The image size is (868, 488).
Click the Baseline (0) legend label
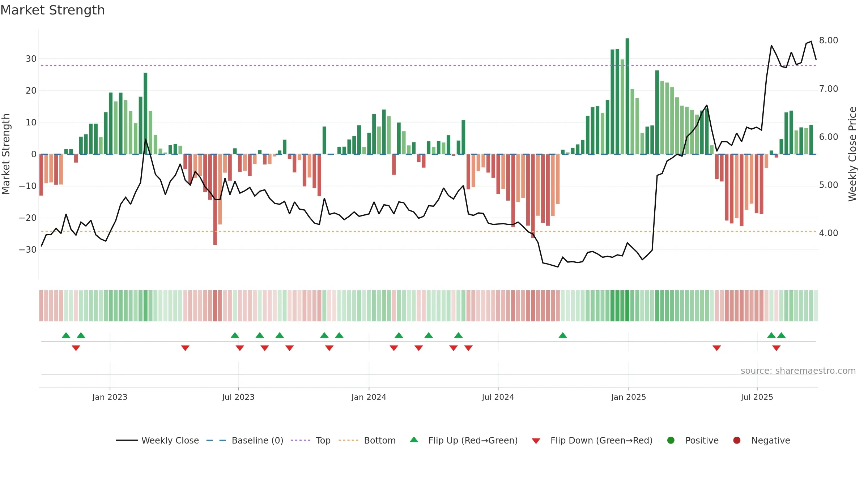(x=258, y=440)
